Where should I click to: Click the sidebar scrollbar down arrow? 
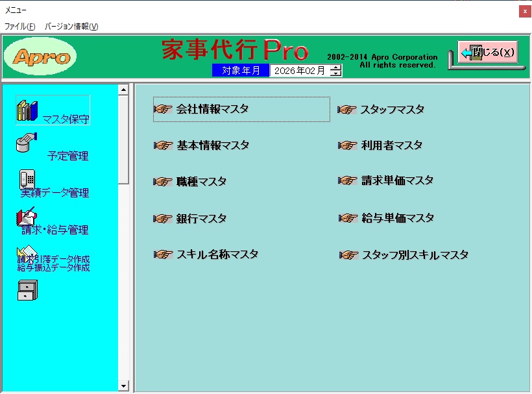[x=123, y=386]
